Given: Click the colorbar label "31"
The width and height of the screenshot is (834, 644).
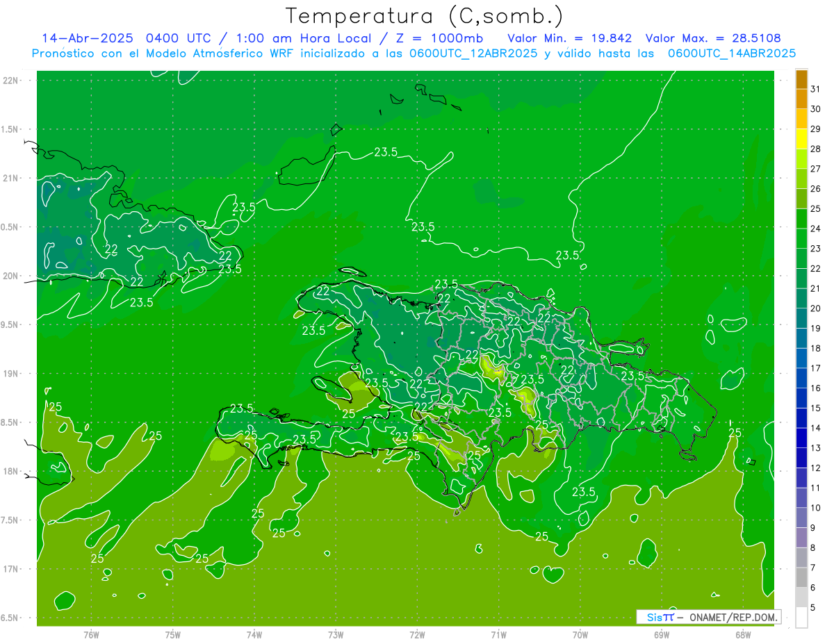Looking at the screenshot, I should (x=816, y=88).
